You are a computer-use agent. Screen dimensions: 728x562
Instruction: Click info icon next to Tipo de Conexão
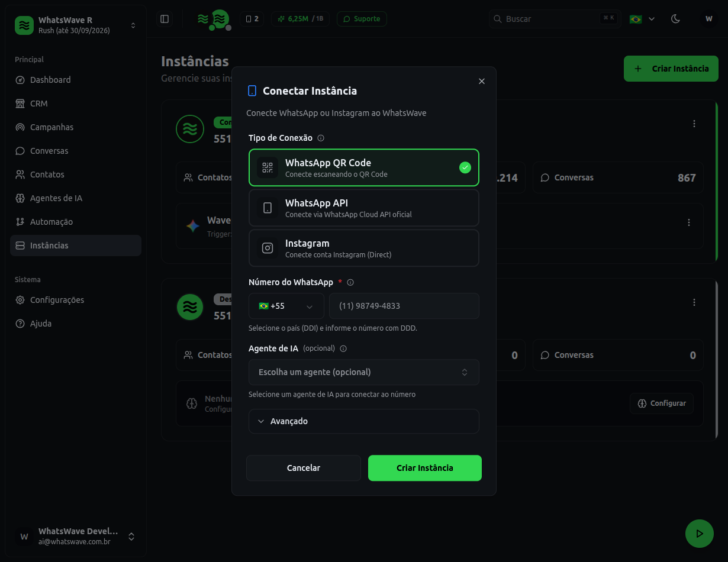pos(321,138)
